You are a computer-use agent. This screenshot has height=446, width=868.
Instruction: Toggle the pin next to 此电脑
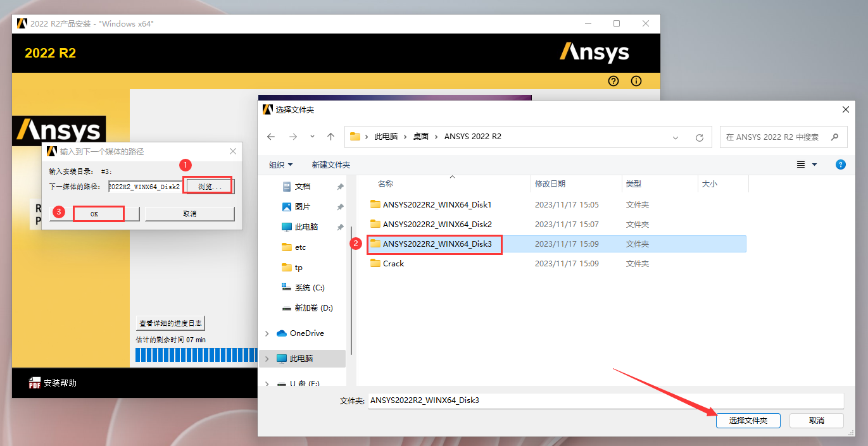[x=340, y=226]
